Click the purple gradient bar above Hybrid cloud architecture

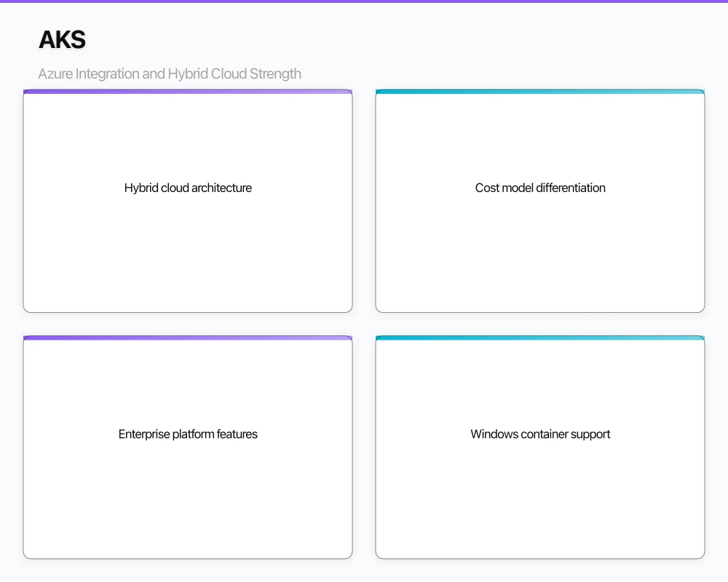click(x=188, y=91)
